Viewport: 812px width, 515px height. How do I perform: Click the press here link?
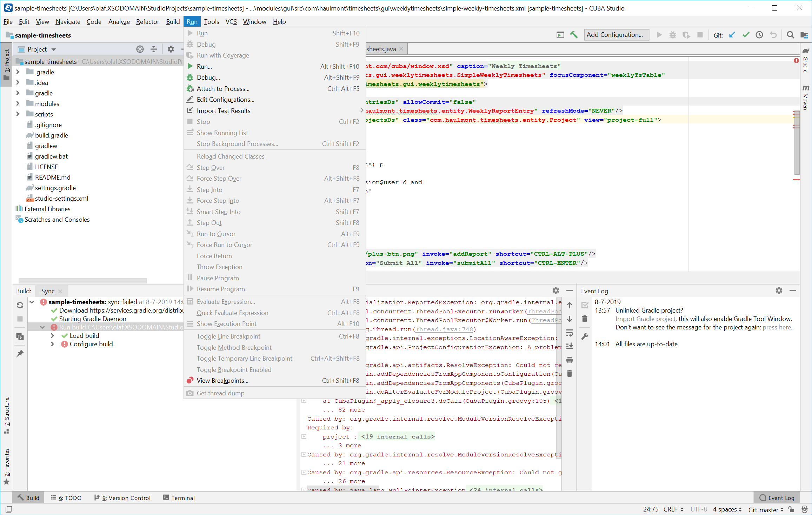click(x=777, y=327)
